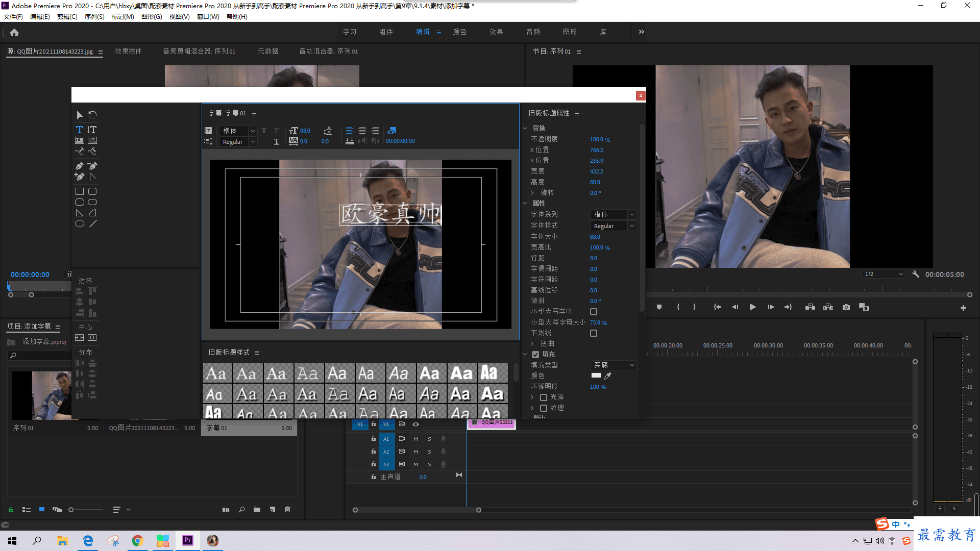This screenshot has height=551, width=980.
Task: Open program monitor resolution 1/2 dropdown
Action: 884,274
